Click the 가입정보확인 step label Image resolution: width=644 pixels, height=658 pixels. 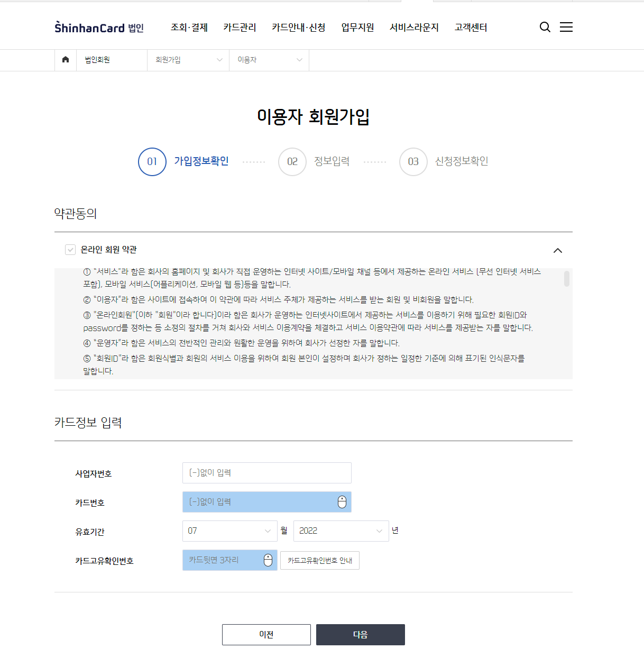pos(201,161)
